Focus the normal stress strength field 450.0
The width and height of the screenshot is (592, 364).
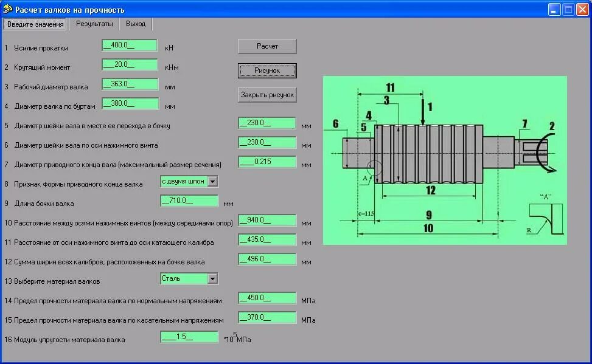(267, 298)
